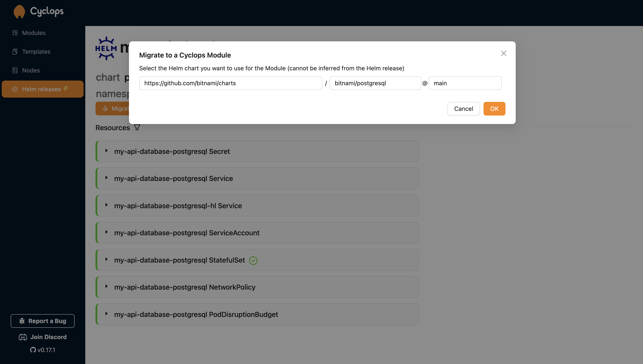Open the Resources filter funnel icon
The width and height of the screenshot is (643, 364).
click(137, 127)
